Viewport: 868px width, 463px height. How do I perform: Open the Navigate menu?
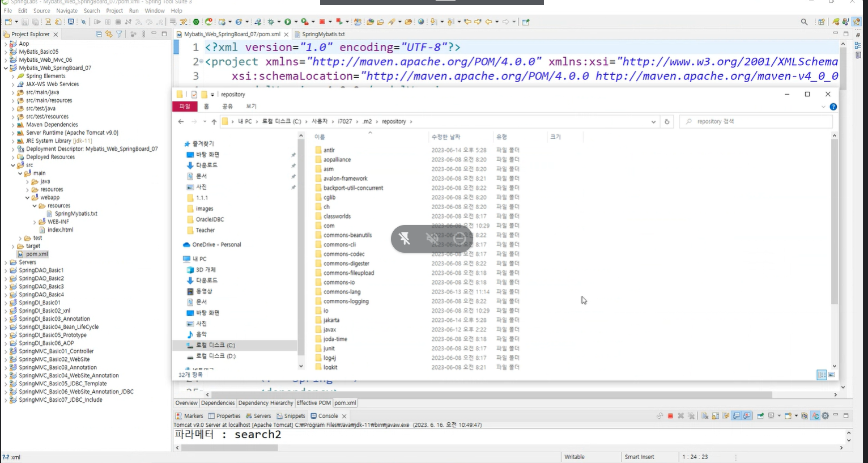pyautogui.click(x=67, y=11)
